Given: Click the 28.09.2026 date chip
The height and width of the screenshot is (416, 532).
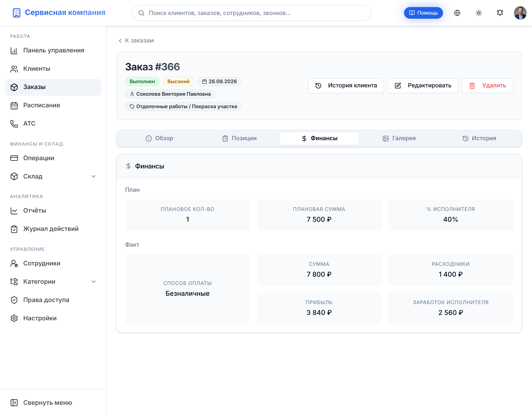Looking at the screenshot, I should point(219,82).
